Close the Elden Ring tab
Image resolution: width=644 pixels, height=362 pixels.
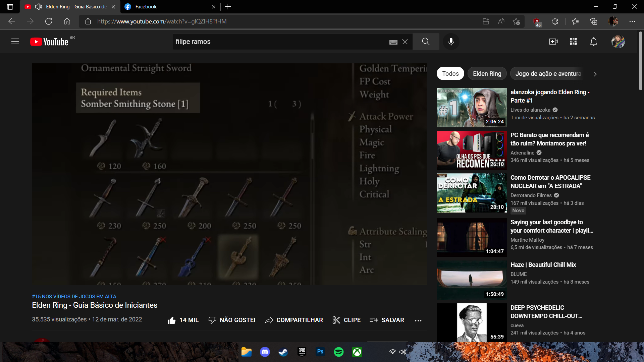tap(113, 7)
